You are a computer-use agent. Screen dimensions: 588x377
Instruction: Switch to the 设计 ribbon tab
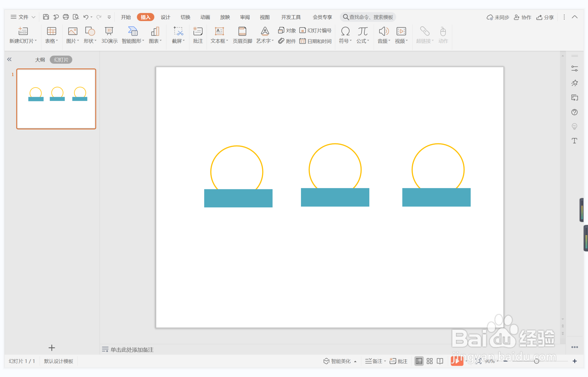165,17
